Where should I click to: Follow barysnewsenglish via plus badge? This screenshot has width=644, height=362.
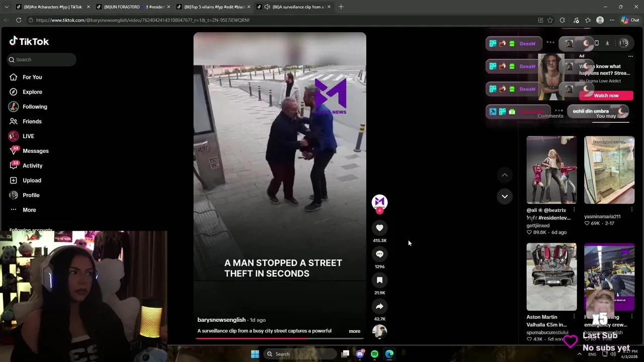(379, 211)
